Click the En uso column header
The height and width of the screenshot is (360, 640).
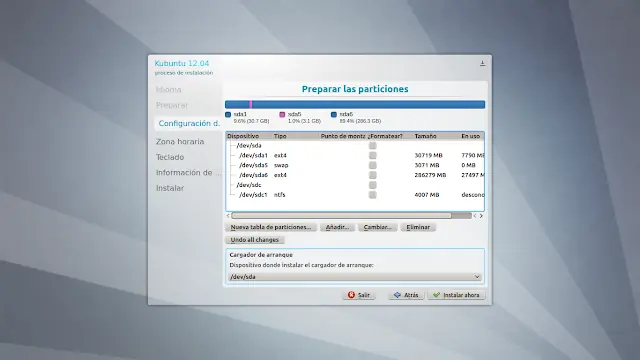click(x=472, y=136)
